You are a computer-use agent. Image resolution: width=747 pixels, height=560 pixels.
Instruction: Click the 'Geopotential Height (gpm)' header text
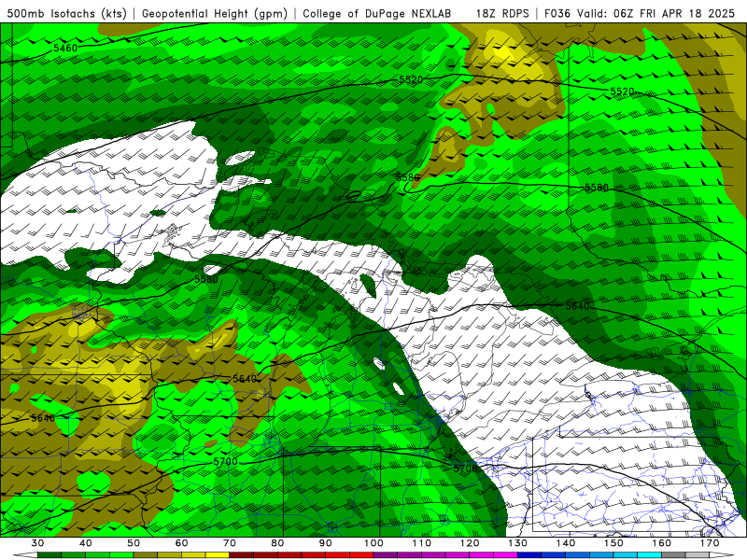(x=215, y=14)
